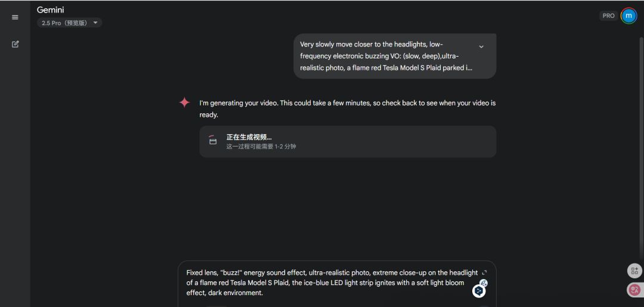This screenshot has height=307, width=644.
Task: Open the account profile avatar
Action: click(x=628, y=15)
